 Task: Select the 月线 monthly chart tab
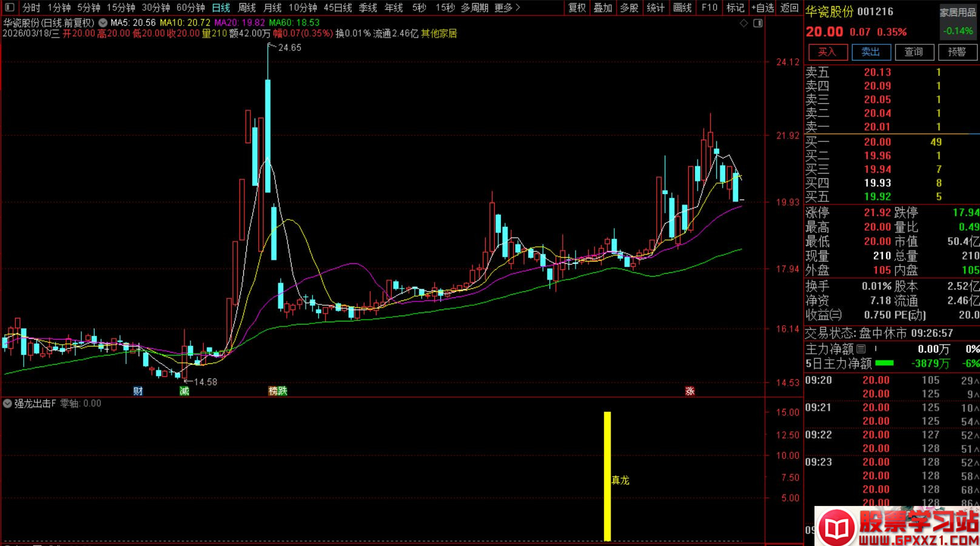pyautogui.click(x=272, y=7)
